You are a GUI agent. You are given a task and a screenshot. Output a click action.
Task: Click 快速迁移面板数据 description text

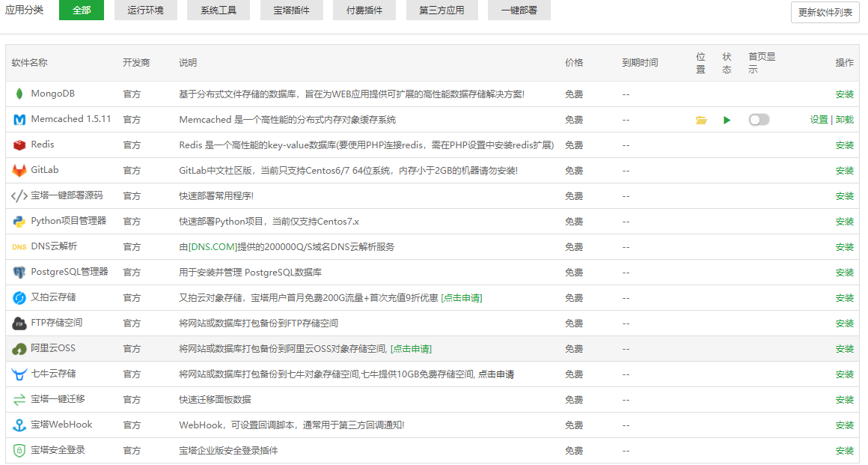click(x=215, y=400)
